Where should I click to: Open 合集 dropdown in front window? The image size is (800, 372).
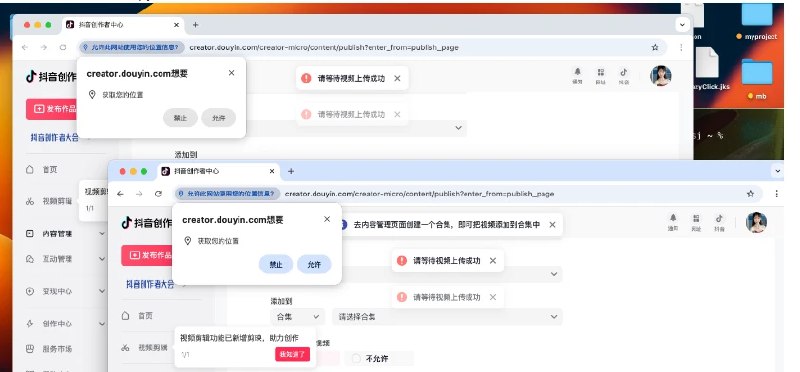[297, 317]
